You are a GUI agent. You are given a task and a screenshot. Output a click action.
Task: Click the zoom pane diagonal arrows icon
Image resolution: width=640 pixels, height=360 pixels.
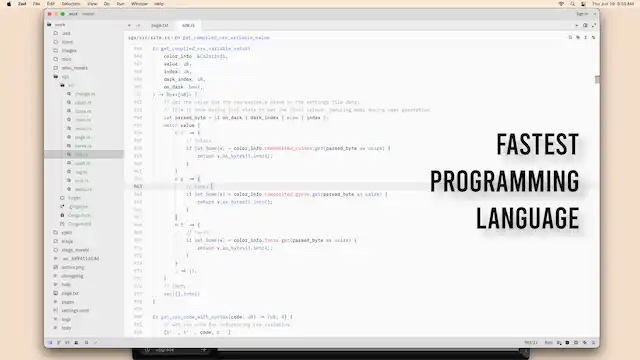pos(593,25)
